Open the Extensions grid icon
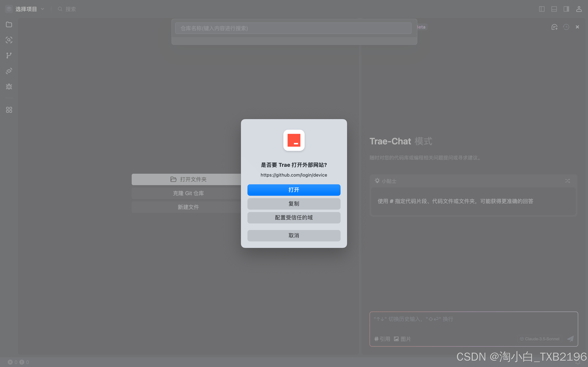The width and height of the screenshot is (588, 367). point(9,110)
